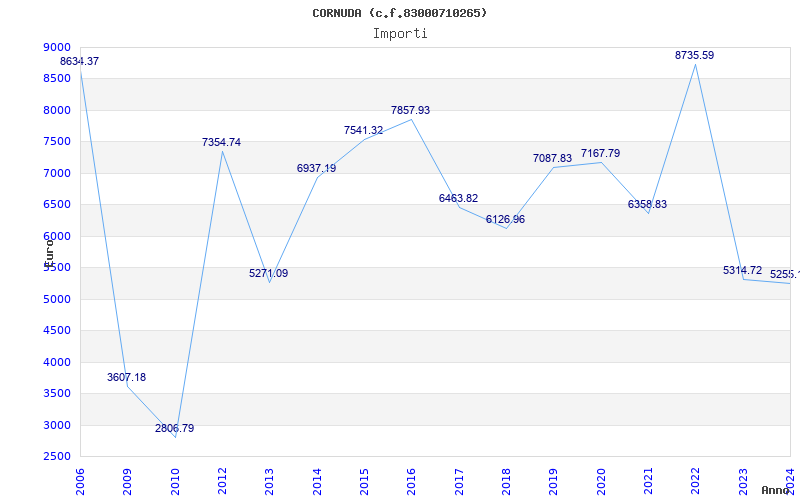Screen dimensions: 800x500
Task: Click the data label 6358.83
Action: click(647, 205)
